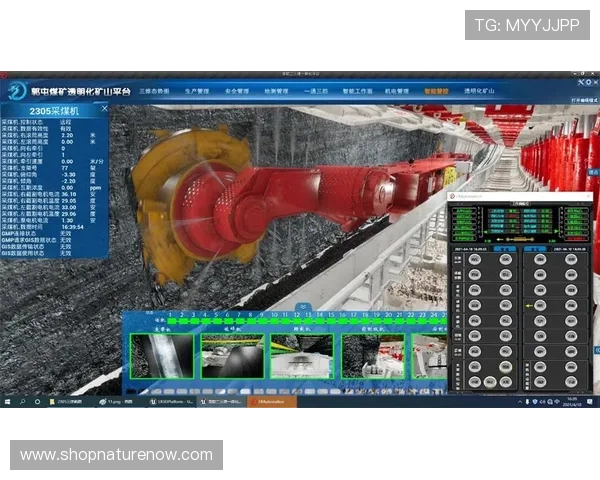Open the Windows Start menu

coord(7,402)
